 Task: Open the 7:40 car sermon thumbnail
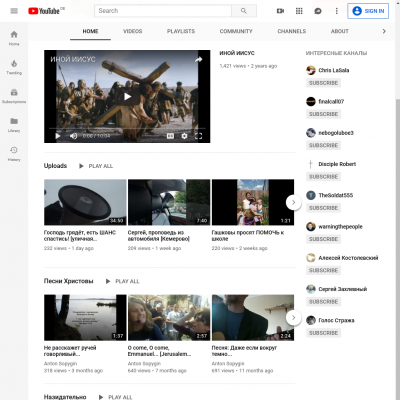169,202
